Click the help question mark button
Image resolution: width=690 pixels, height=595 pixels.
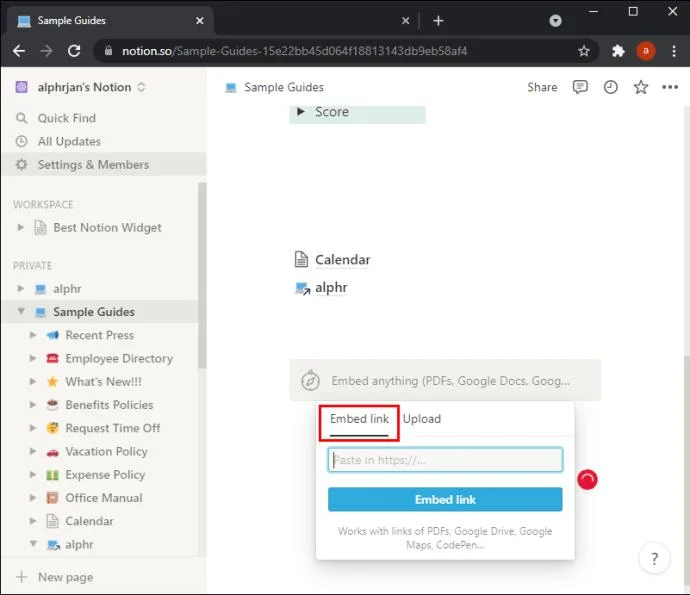[x=654, y=558]
